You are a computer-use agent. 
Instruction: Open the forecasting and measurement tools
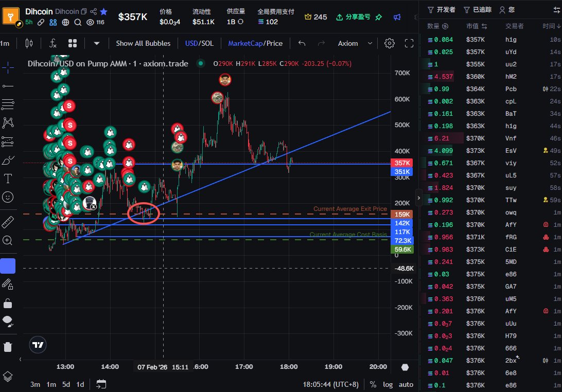point(8,141)
